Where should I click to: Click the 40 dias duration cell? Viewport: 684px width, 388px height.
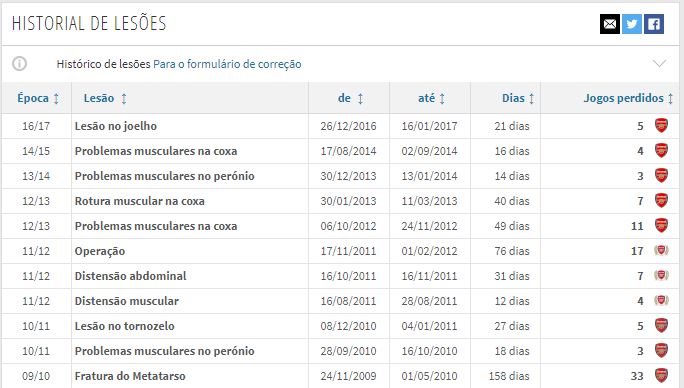512,201
